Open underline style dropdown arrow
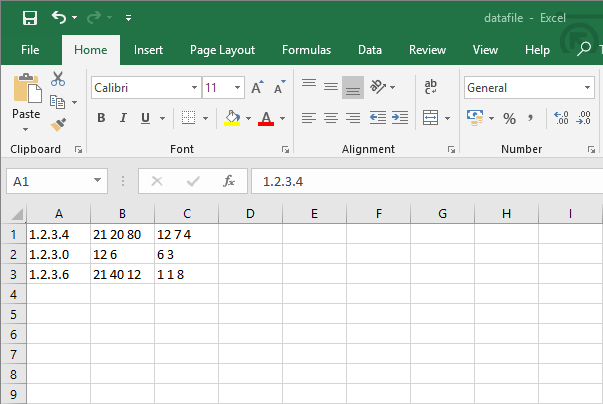The height and width of the screenshot is (404, 603). pos(163,118)
